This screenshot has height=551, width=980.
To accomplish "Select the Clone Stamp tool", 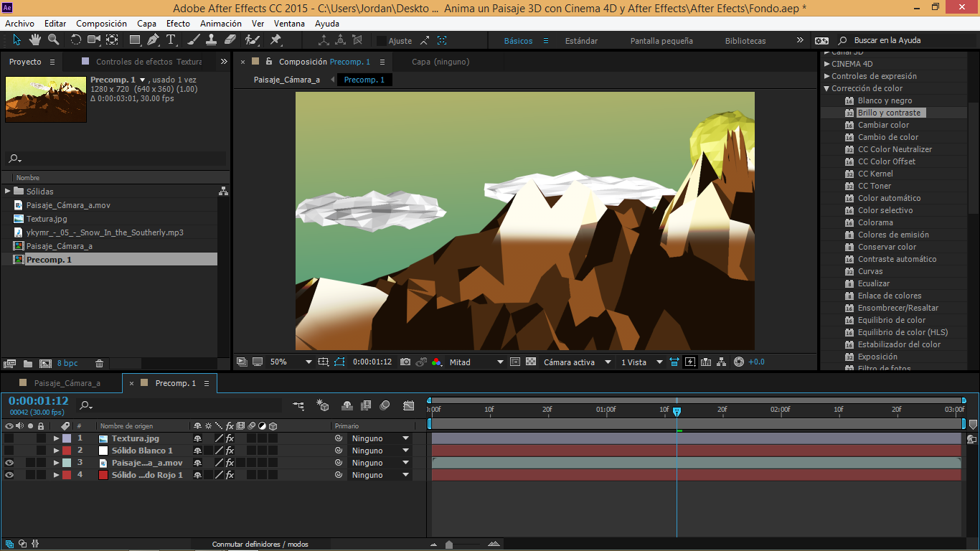I will point(212,40).
